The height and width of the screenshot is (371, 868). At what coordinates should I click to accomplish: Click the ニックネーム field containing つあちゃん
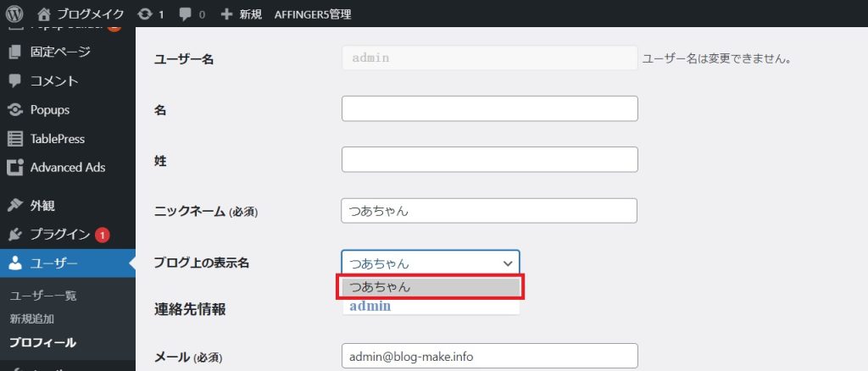tap(489, 211)
